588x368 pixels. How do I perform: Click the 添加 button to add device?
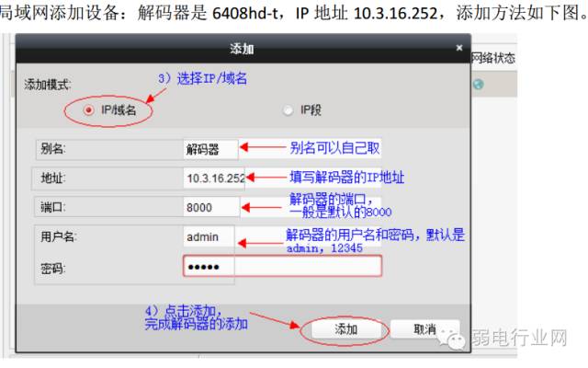[345, 329]
